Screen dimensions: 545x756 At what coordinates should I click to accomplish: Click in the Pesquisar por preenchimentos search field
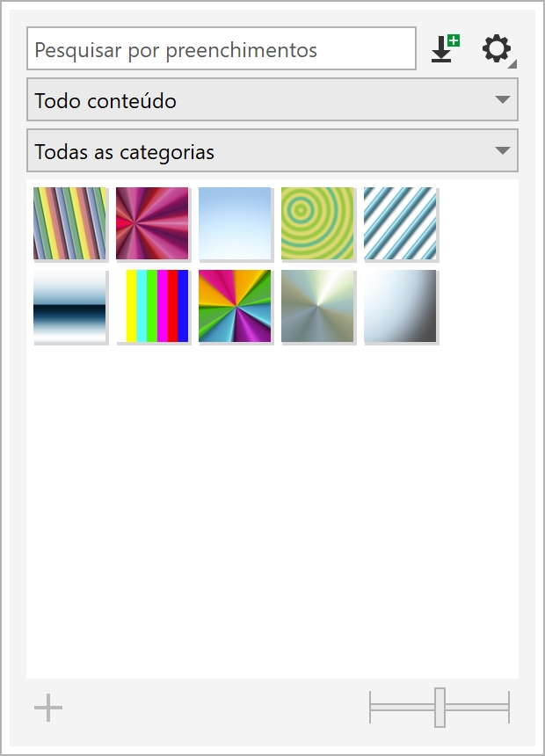pos(222,49)
